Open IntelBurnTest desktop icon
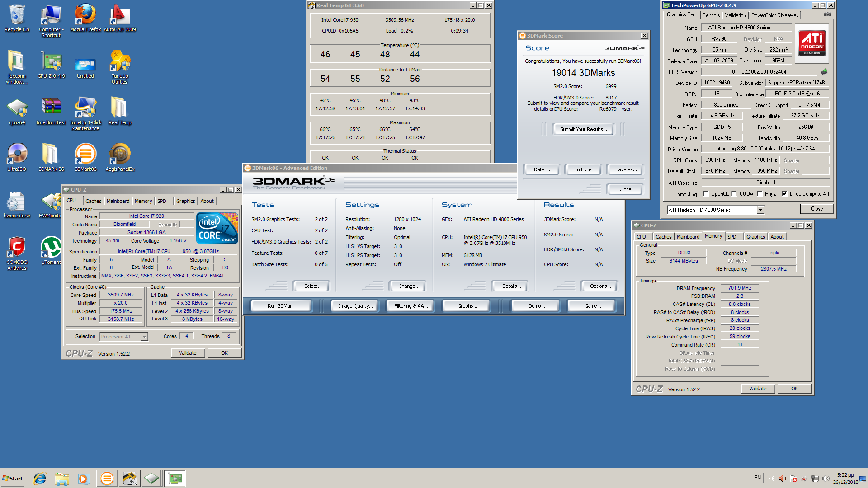 point(51,111)
